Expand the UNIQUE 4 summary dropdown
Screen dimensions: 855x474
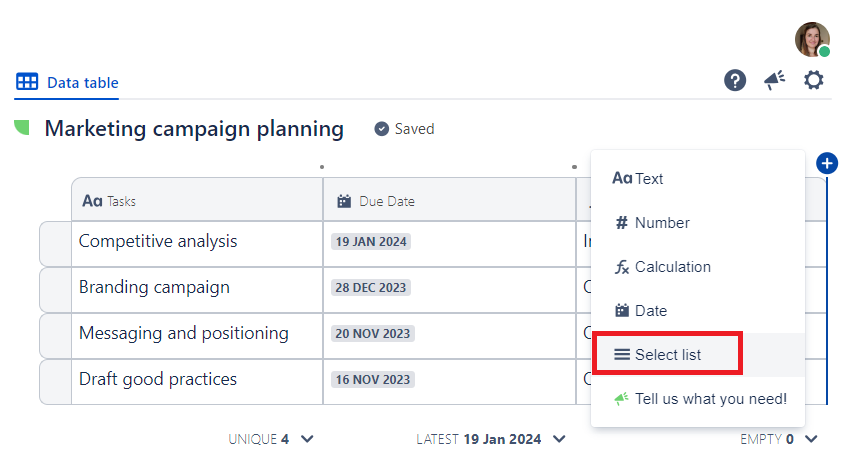click(x=307, y=439)
